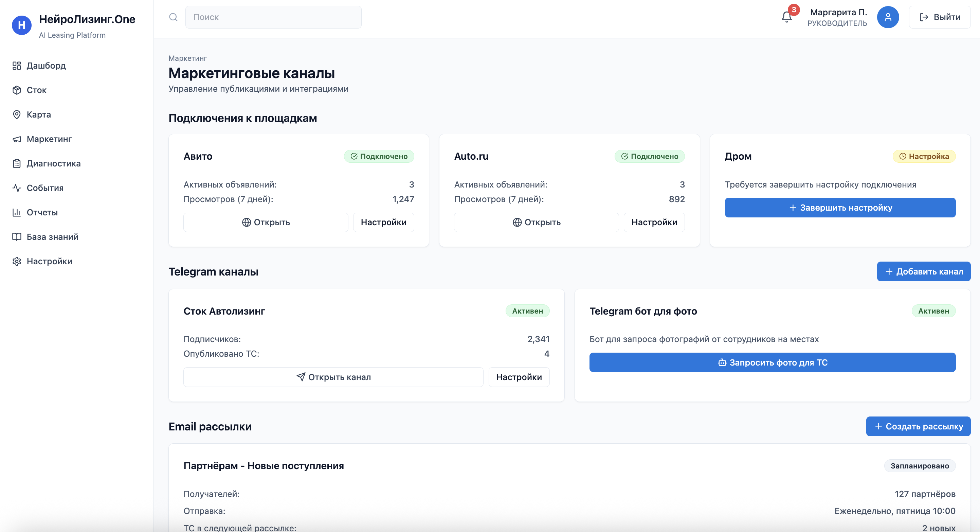
Task: Click the notification bell icon
Action: [786, 17]
